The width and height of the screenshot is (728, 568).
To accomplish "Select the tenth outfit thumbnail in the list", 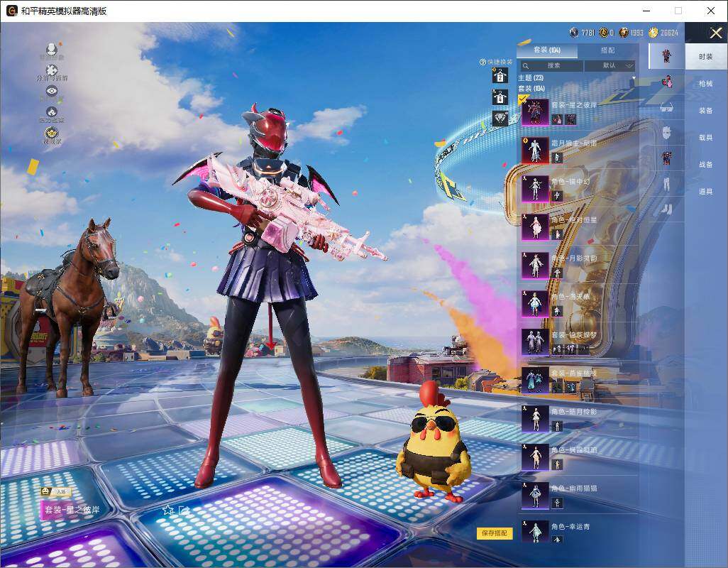I will 535,457.
